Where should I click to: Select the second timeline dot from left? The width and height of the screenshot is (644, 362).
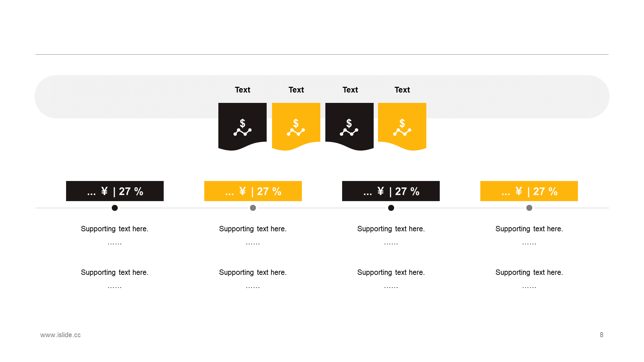point(253,208)
